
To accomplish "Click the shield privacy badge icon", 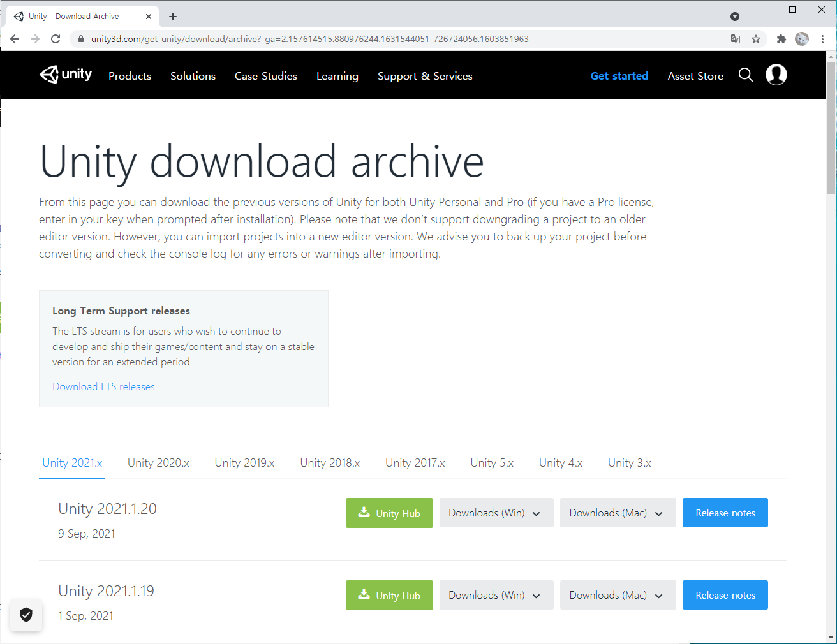I will click(26, 615).
